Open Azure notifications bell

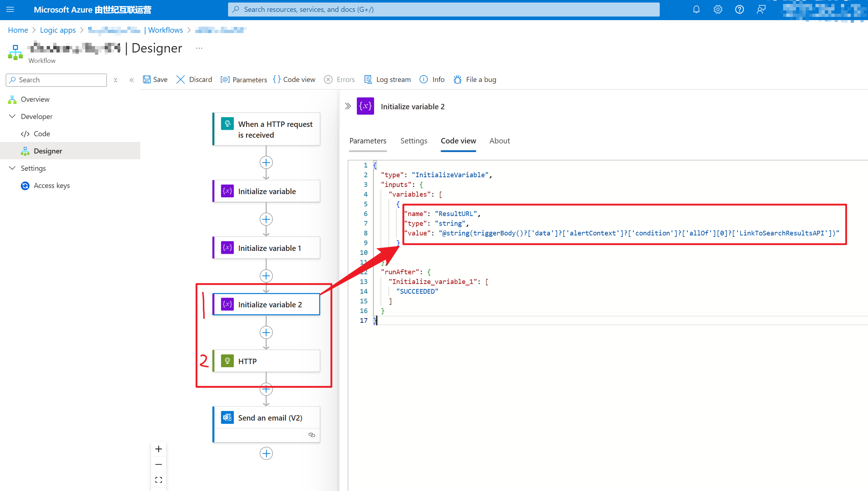[696, 10]
